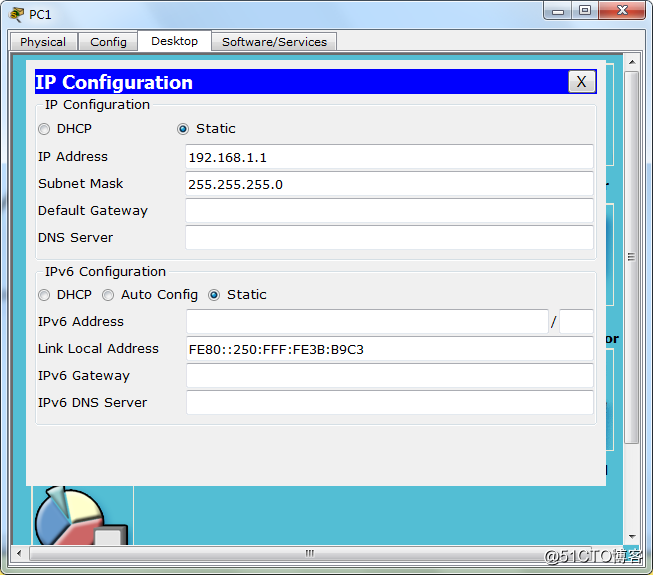653x575 pixels.
Task: Click the horizontal scrollbar left arrow
Action: (19, 553)
